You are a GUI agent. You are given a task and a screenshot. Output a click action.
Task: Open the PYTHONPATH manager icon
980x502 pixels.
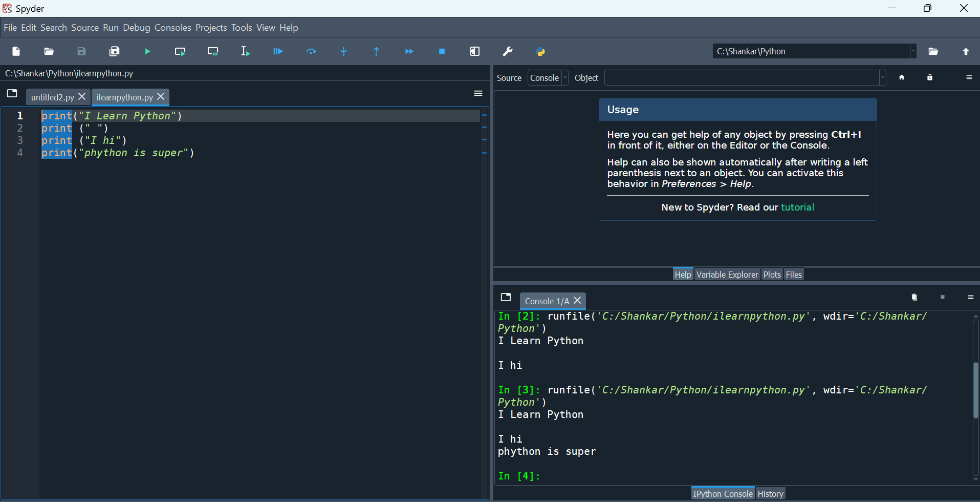point(541,52)
